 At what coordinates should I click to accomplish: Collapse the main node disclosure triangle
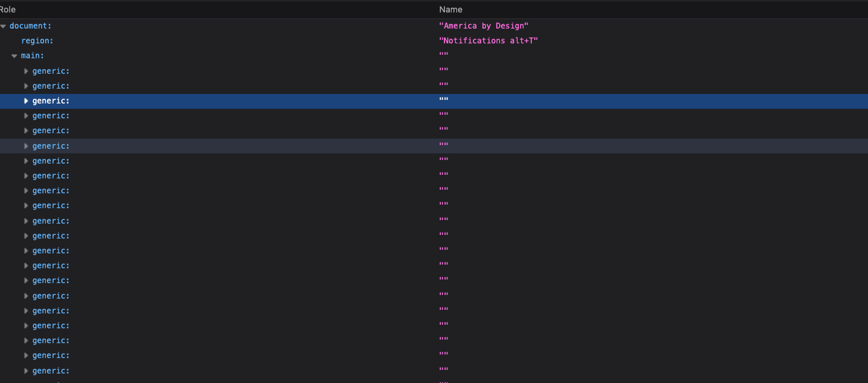pos(14,56)
